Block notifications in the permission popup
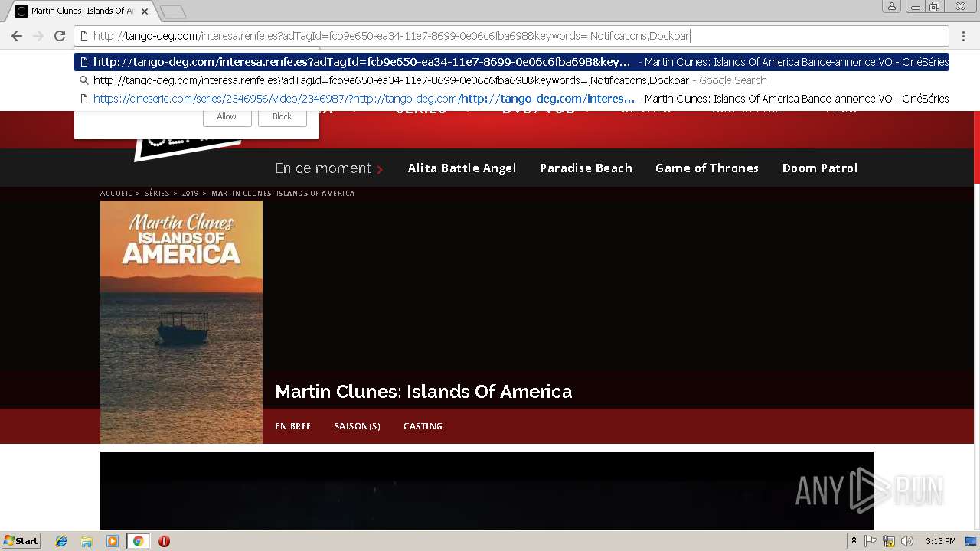 click(x=283, y=116)
